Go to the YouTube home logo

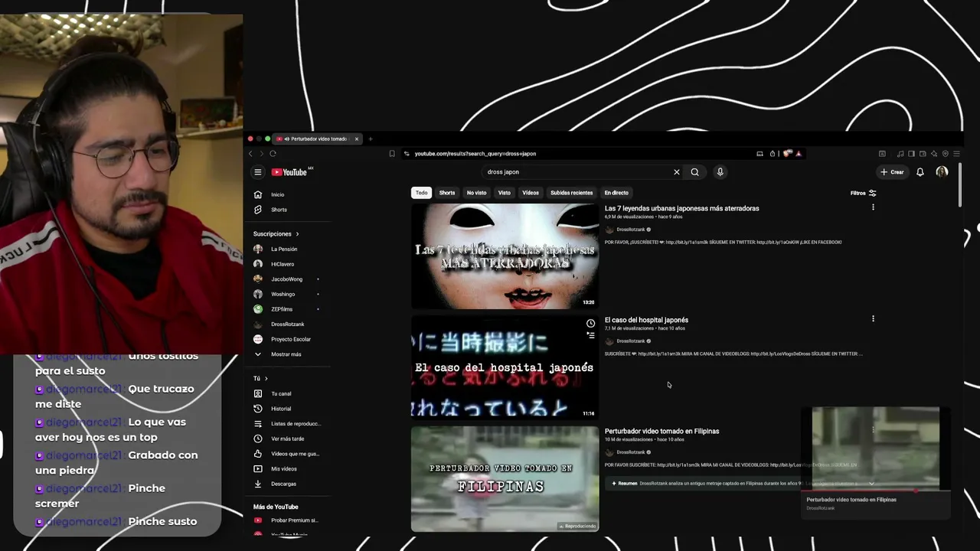(x=289, y=172)
